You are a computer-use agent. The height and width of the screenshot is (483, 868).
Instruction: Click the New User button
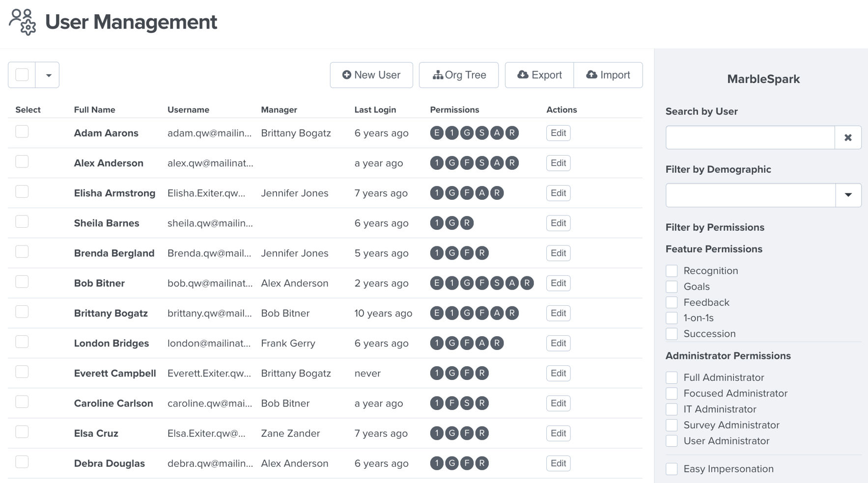371,75
